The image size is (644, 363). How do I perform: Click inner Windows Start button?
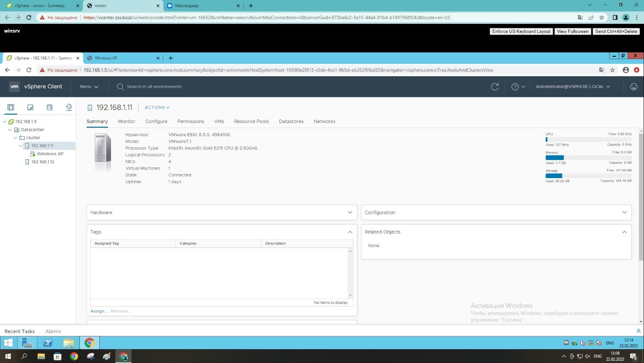pos(8,343)
